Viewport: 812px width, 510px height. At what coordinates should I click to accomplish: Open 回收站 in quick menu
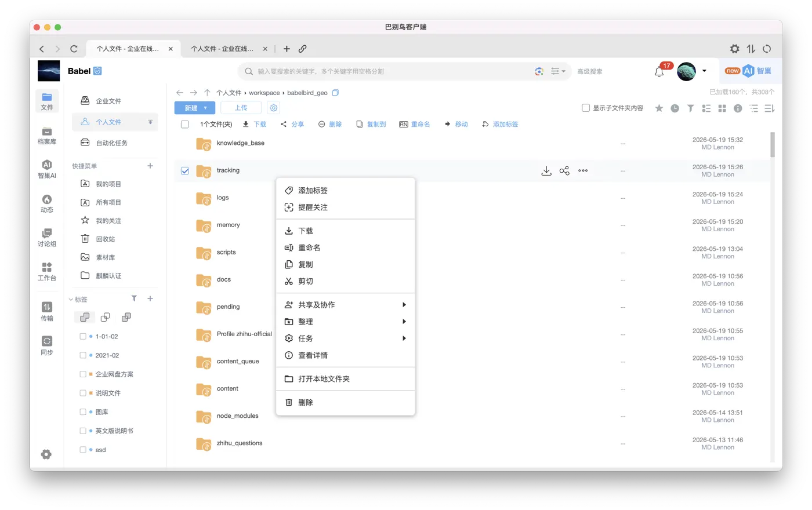[x=106, y=239]
